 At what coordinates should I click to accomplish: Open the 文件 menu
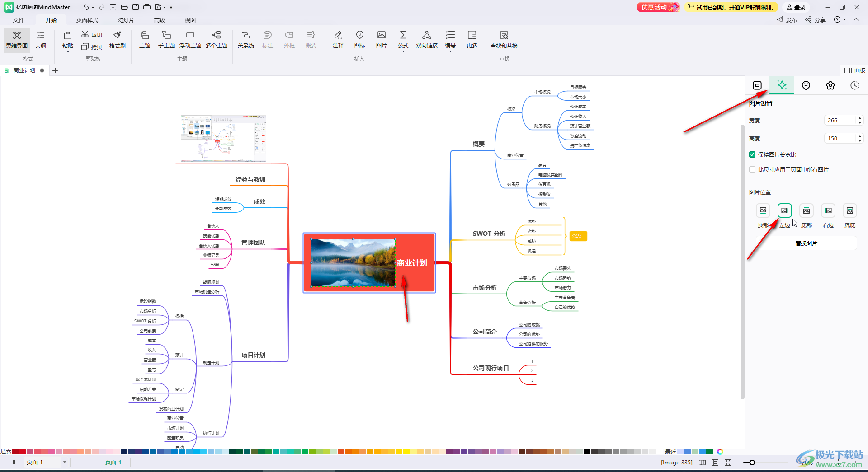coord(19,20)
